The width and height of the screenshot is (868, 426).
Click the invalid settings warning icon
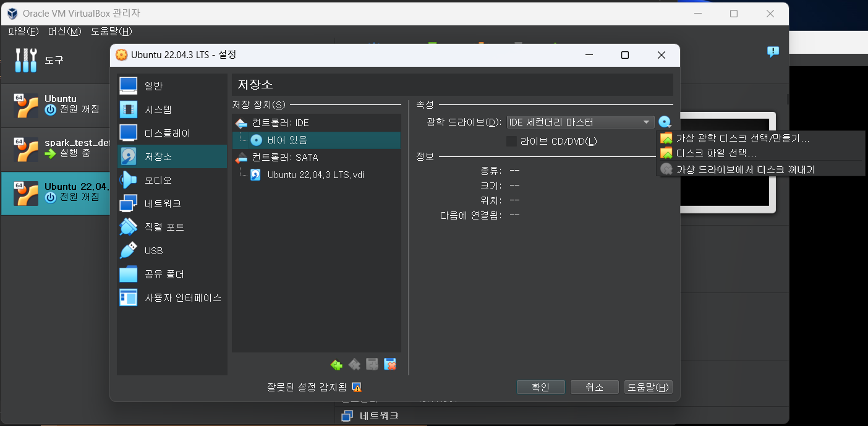tap(356, 387)
